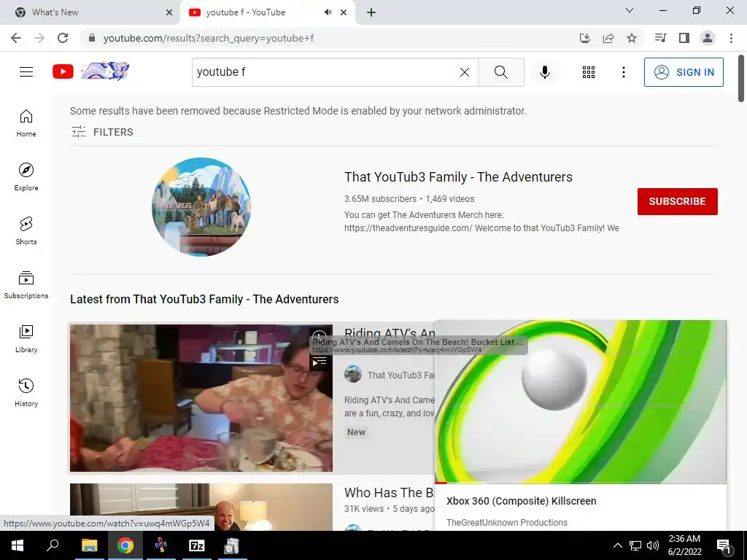The image size is (747, 560).
Task: Click the browser forward arrow
Action: [x=39, y=38]
